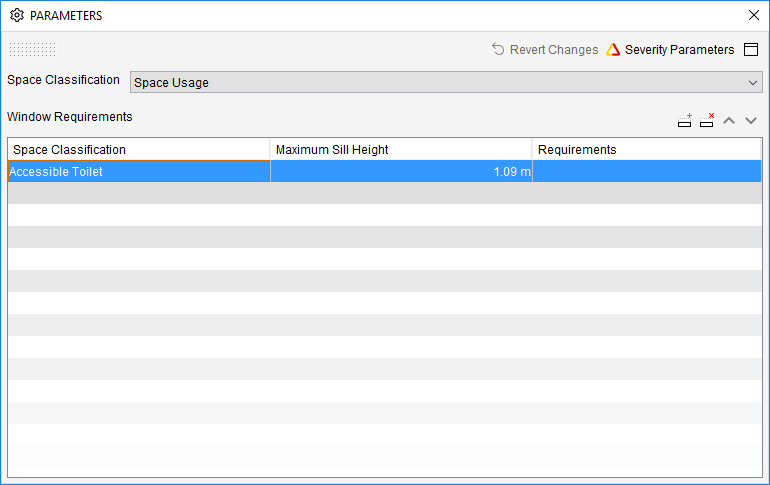Screen dimensions: 770x485
Task: Open the Space Classification dropdown
Action: [x=446, y=82]
